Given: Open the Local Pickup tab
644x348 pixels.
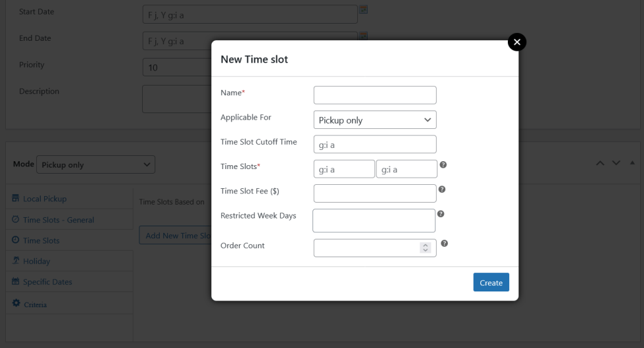Looking at the screenshot, I should (45, 199).
